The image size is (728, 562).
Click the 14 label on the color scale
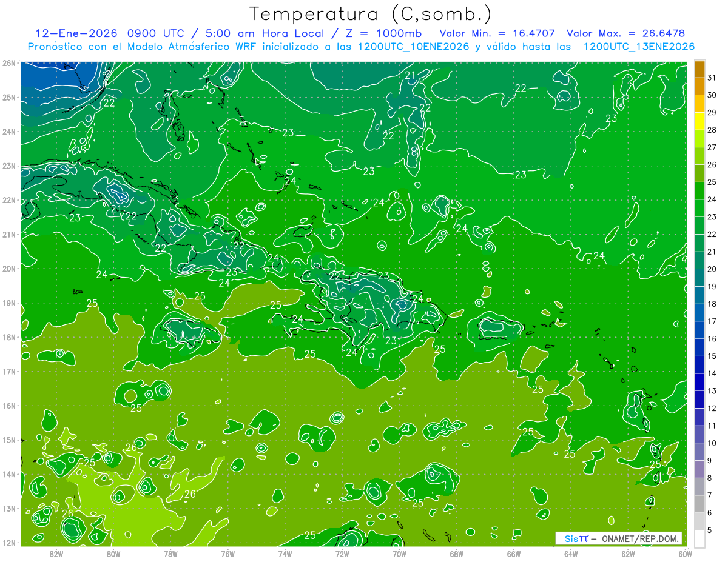tap(712, 373)
